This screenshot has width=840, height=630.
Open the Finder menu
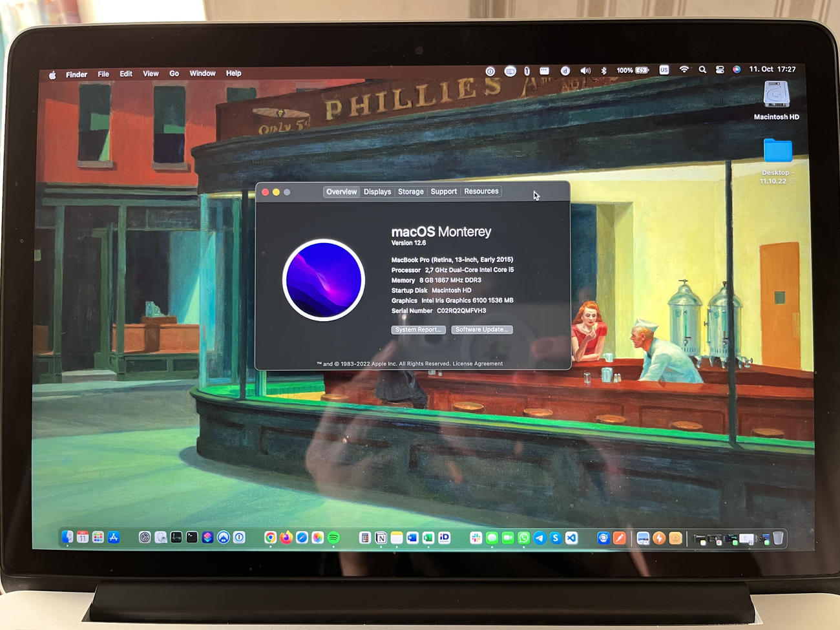click(x=76, y=74)
